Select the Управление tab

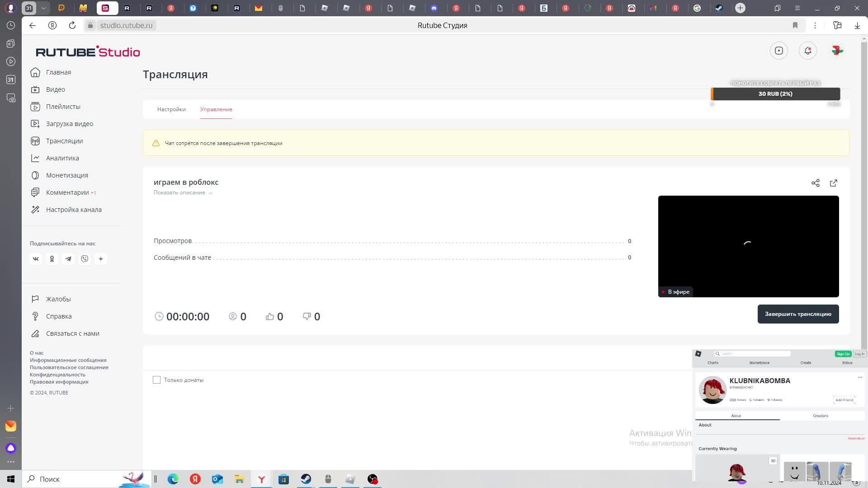(216, 109)
